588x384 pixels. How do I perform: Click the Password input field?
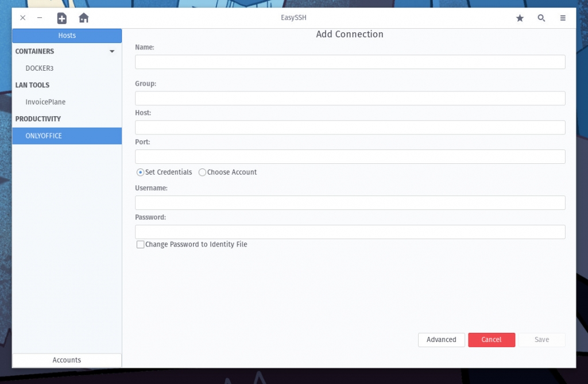(350, 232)
